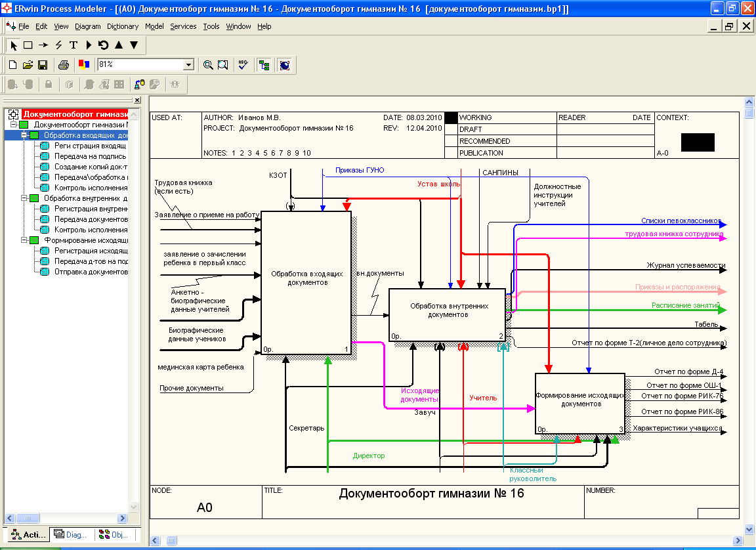Select the Text tool
The image size is (756, 550).
[73, 45]
